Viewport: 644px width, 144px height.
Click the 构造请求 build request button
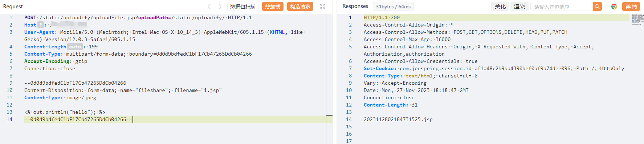[300, 7]
